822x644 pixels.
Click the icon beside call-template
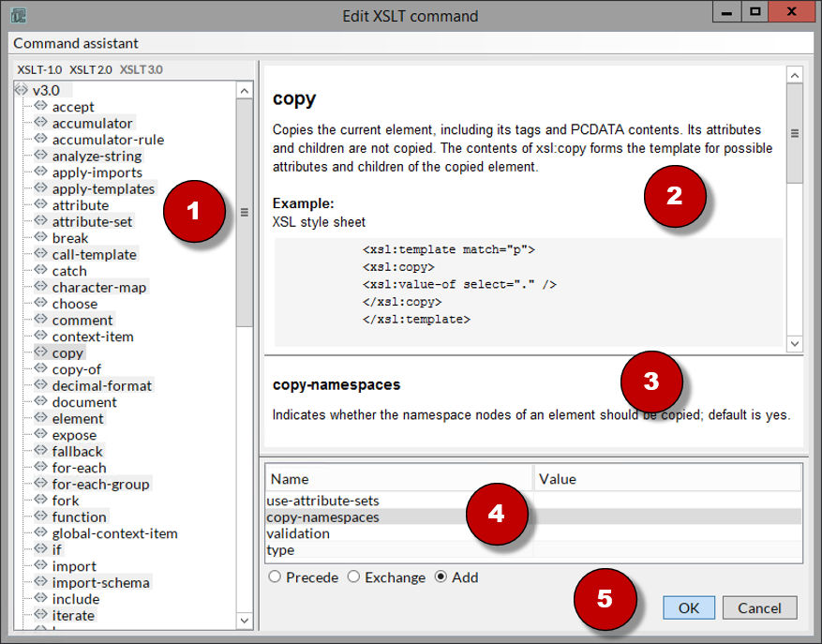coord(40,254)
